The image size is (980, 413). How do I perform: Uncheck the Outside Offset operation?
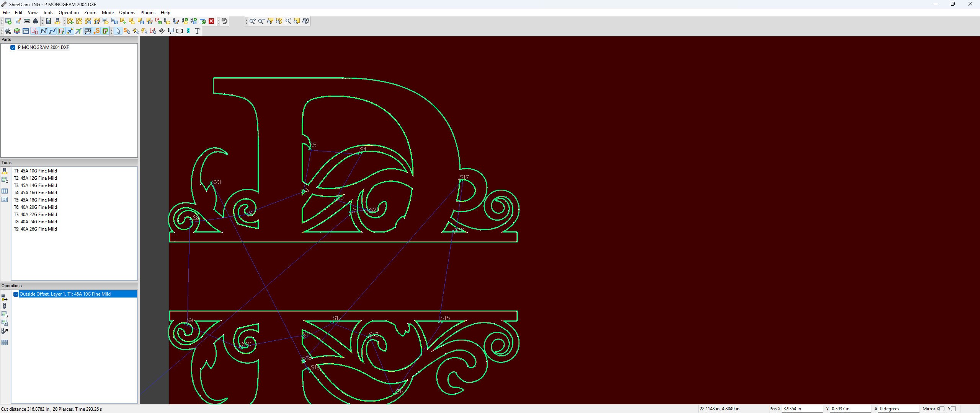tap(16, 294)
